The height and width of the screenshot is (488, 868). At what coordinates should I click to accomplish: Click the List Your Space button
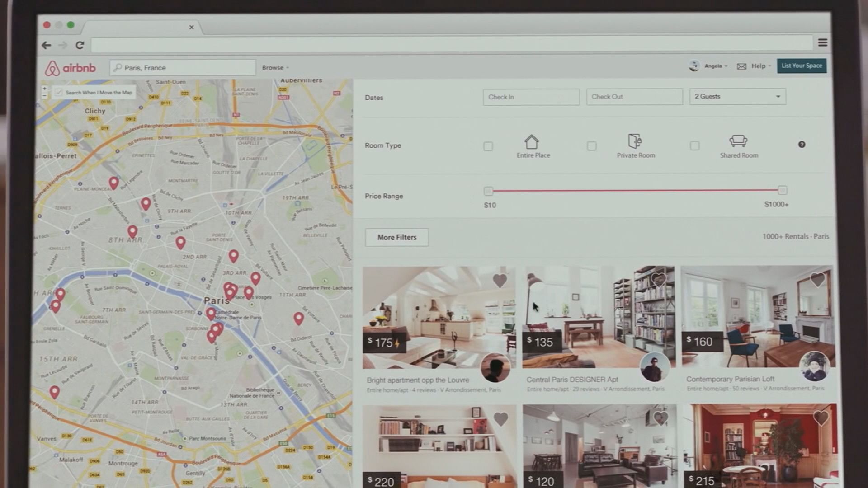(x=802, y=66)
